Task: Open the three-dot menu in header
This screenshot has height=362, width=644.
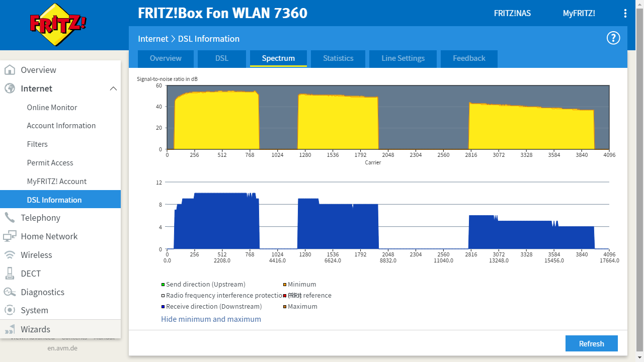Action: (625, 14)
